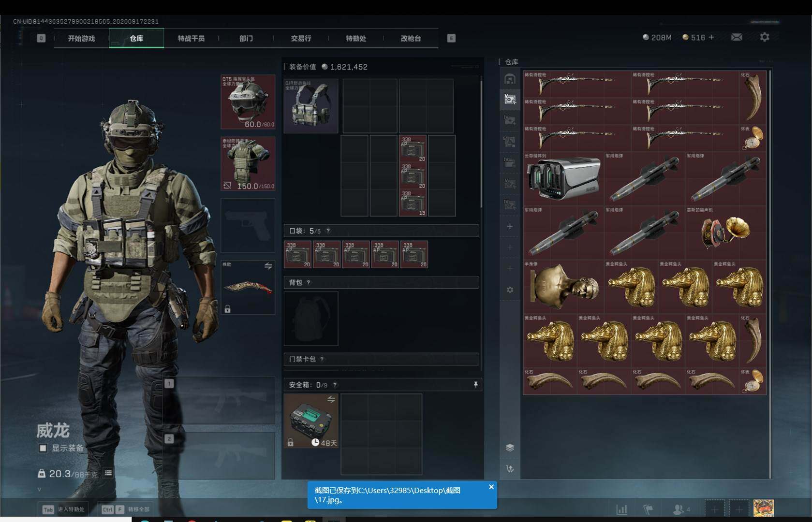Viewport: 812px width, 522px height.
Task: Click the lock icon on the knife slot
Action: [227, 309]
